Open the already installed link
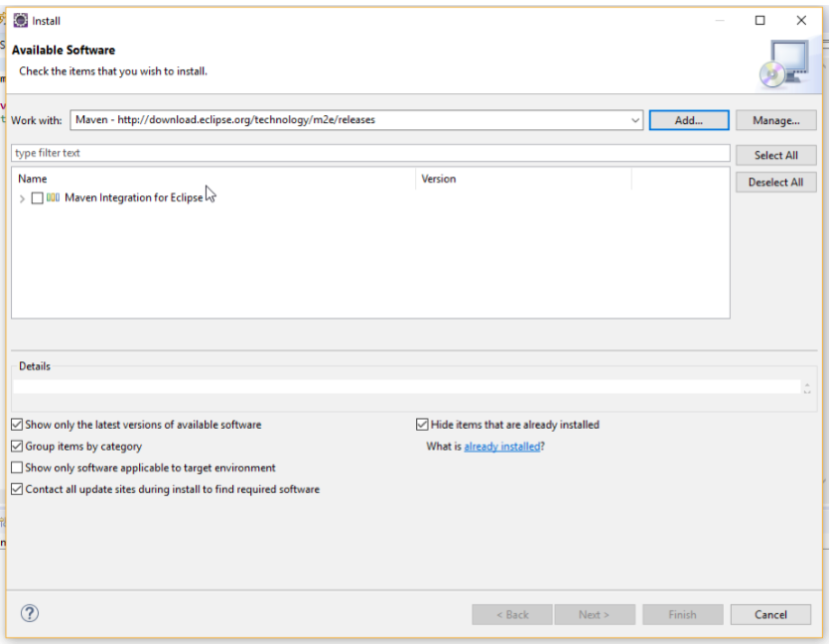The image size is (829, 644). [502, 447]
